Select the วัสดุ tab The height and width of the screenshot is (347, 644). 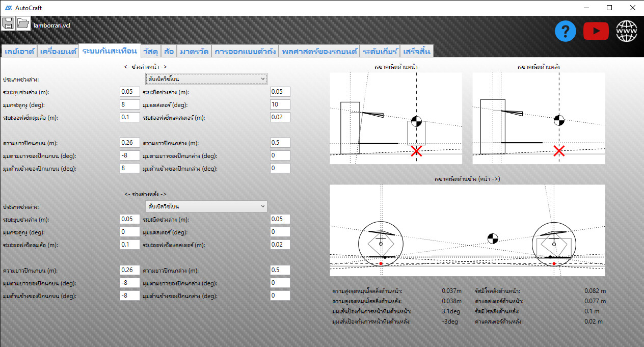[150, 51]
